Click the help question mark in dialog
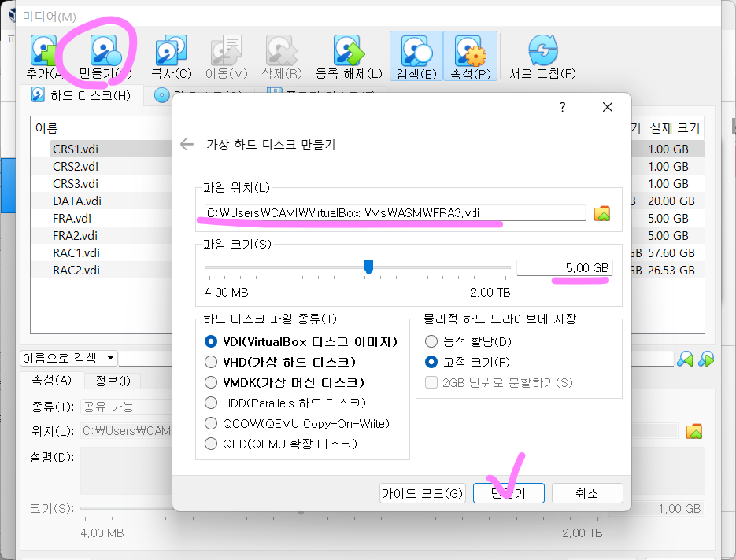The height and width of the screenshot is (560, 736). pos(563,108)
